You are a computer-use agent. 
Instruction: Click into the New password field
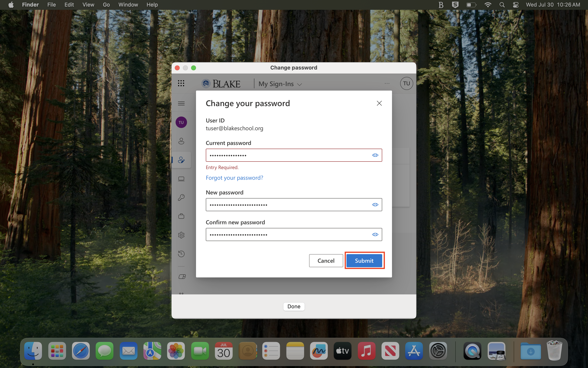(294, 205)
